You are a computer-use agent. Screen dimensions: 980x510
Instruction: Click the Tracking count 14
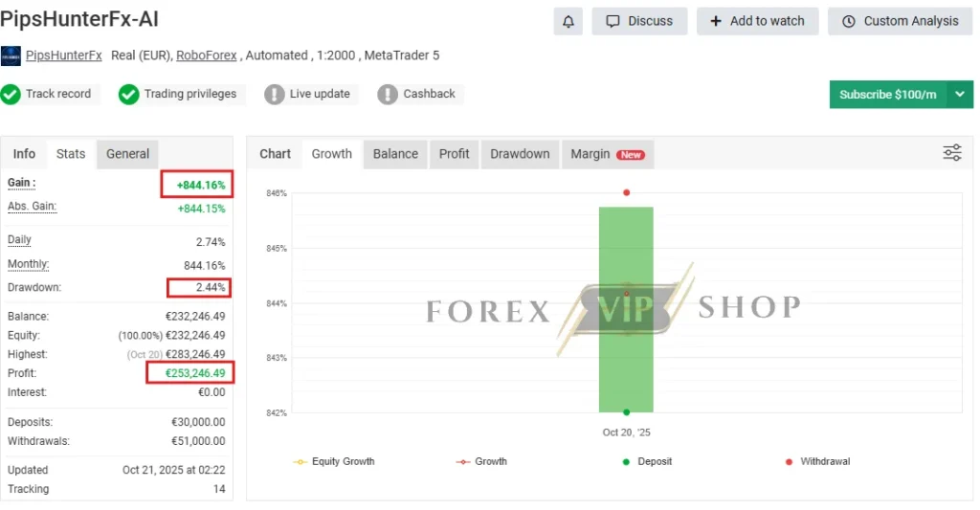[219, 489]
